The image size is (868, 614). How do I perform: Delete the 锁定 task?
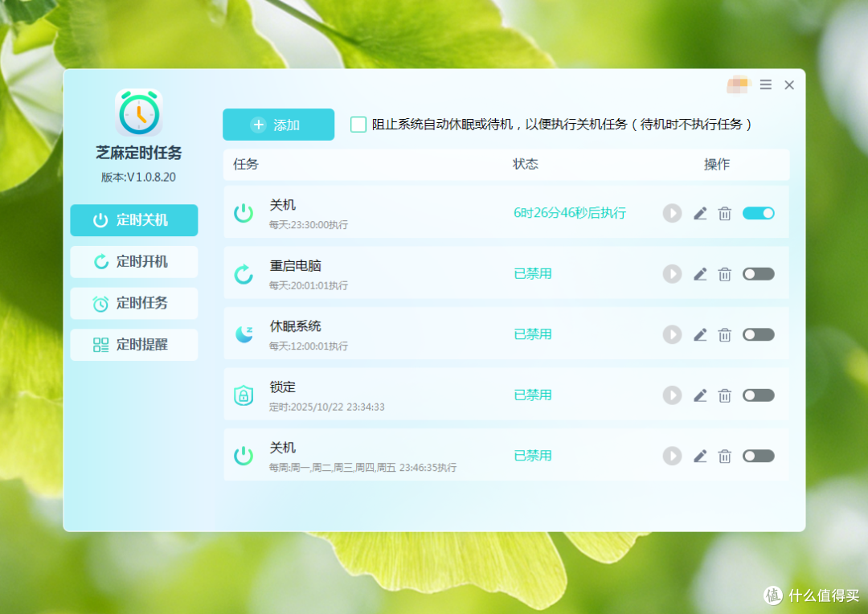tap(725, 395)
